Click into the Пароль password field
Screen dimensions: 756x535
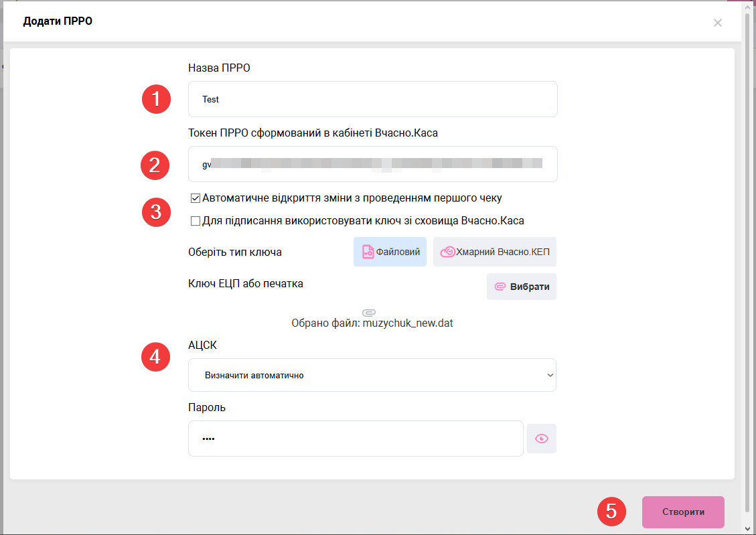pyautogui.click(x=355, y=439)
